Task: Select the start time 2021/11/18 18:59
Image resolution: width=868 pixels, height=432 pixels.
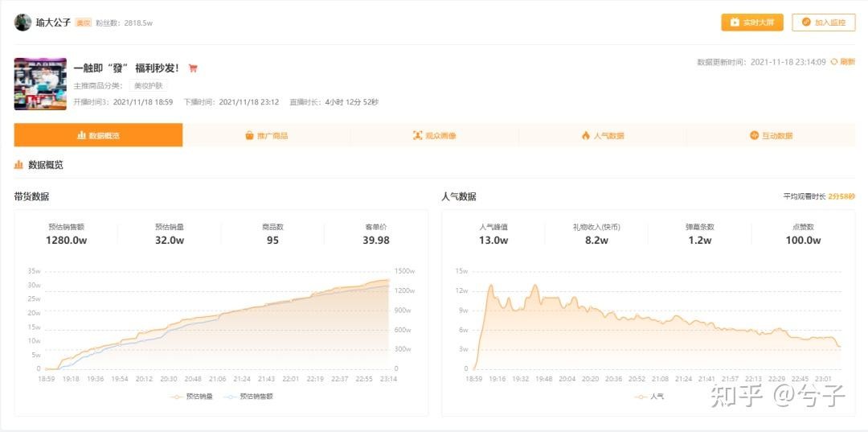Action: [143, 102]
